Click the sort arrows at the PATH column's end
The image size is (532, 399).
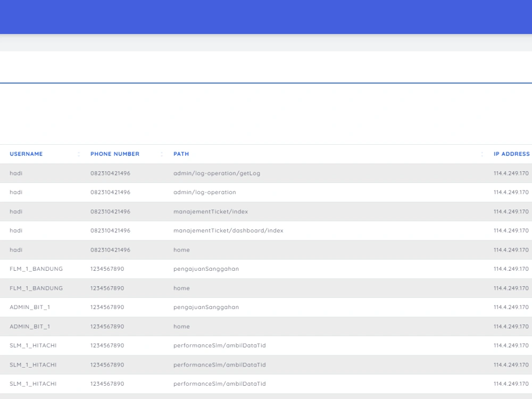[x=482, y=154]
